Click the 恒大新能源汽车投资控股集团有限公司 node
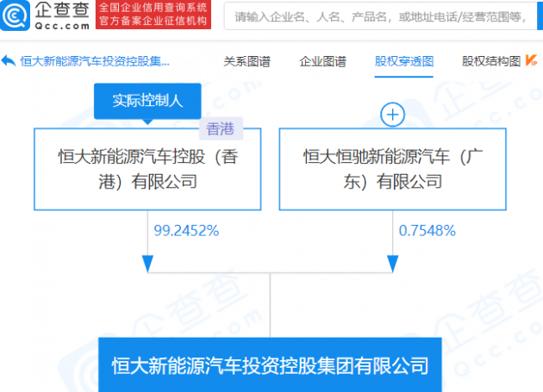Screen dimensions: 543x392 click(270, 365)
